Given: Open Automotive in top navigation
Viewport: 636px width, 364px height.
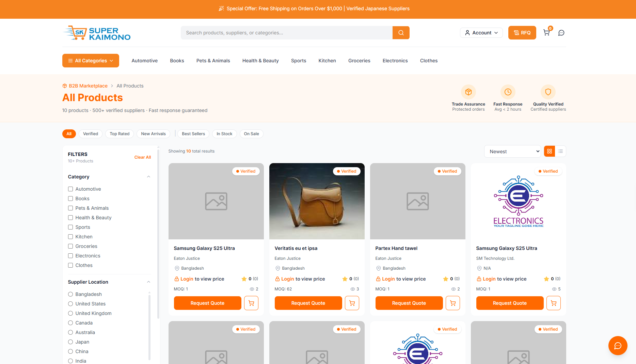Looking at the screenshot, I should click(x=145, y=61).
